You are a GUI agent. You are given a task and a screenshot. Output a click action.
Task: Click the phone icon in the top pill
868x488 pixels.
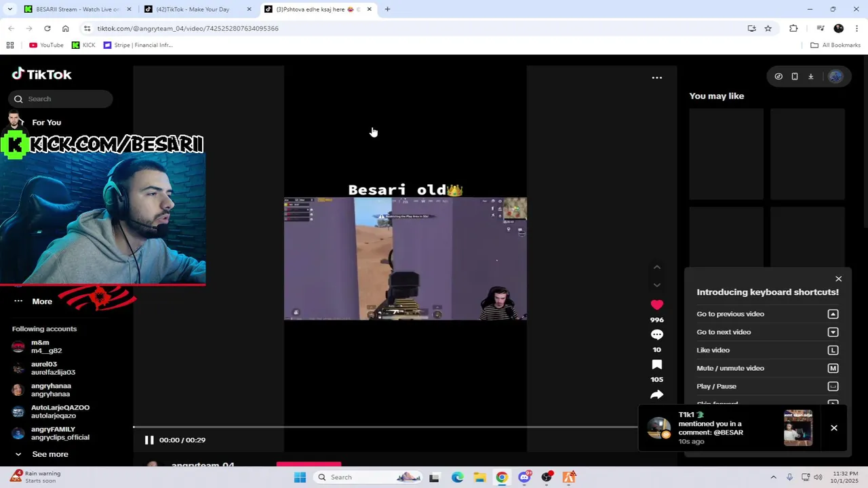pyautogui.click(x=795, y=77)
